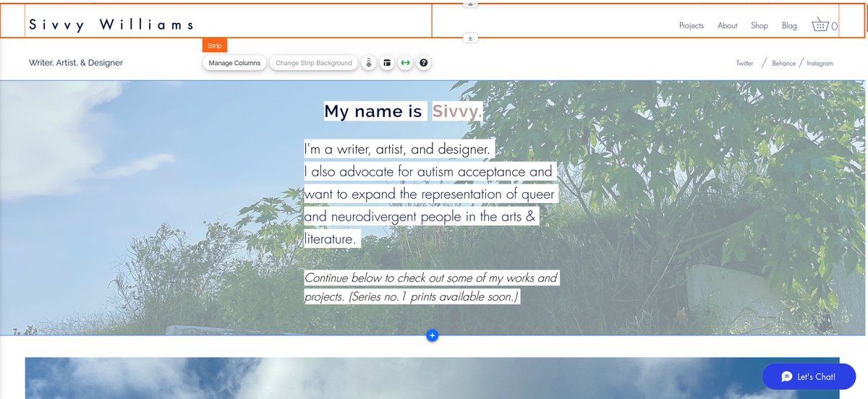Open the strip animation icon
The width and height of the screenshot is (868, 399).
pos(369,63)
